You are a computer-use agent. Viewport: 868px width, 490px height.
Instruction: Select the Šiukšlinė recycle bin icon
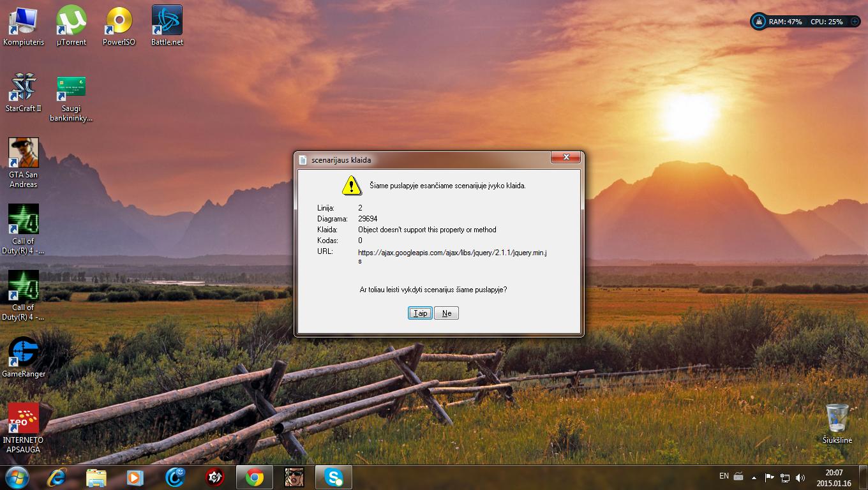click(837, 424)
